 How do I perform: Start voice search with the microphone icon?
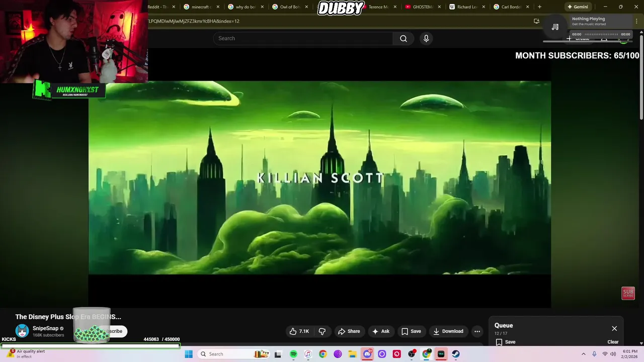[426, 38]
